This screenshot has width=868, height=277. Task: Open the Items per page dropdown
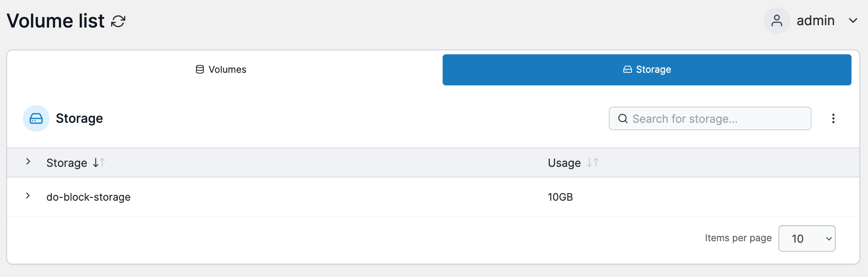807,238
